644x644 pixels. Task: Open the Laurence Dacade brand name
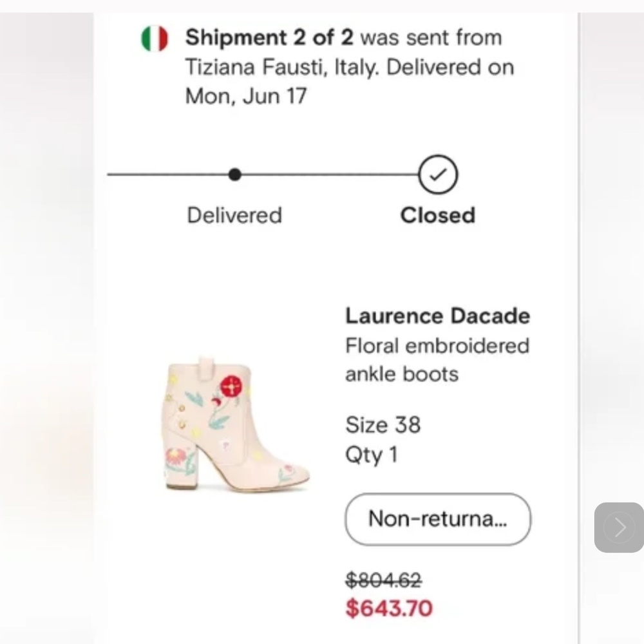click(x=437, y=316)
